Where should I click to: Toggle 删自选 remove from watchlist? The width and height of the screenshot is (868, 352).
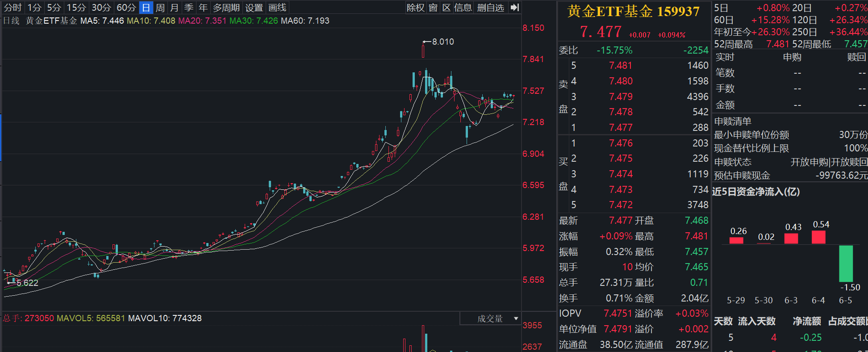[x=491, y=8]
